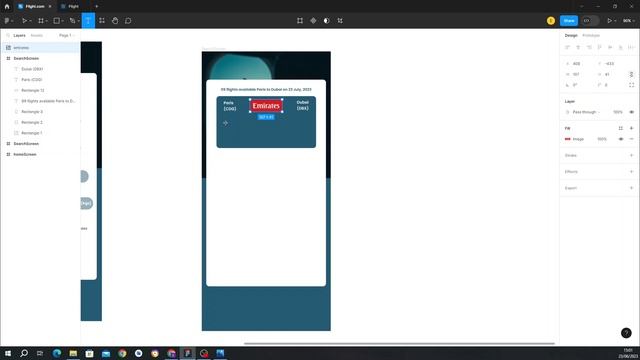Open the Pass through blend mode dropdown

[586, 112]
